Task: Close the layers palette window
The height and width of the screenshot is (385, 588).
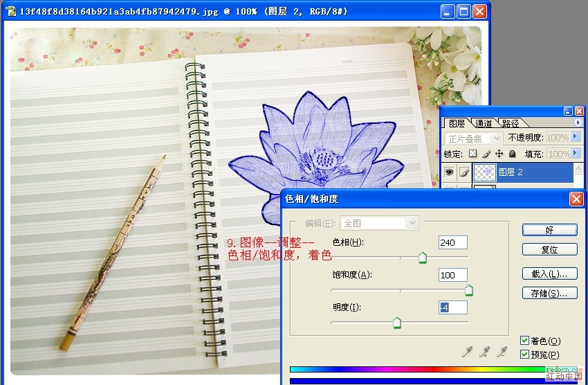Action: click(x=580, y=111)
